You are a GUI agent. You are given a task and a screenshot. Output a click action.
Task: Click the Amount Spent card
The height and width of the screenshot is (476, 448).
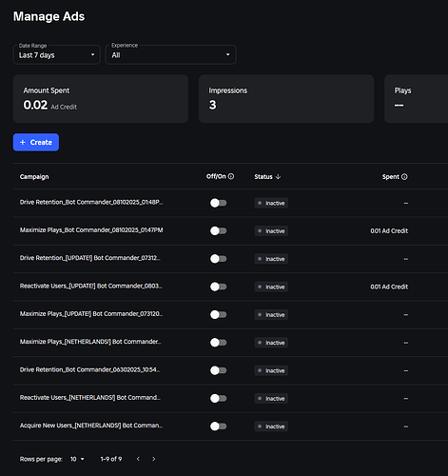[101, 99]
